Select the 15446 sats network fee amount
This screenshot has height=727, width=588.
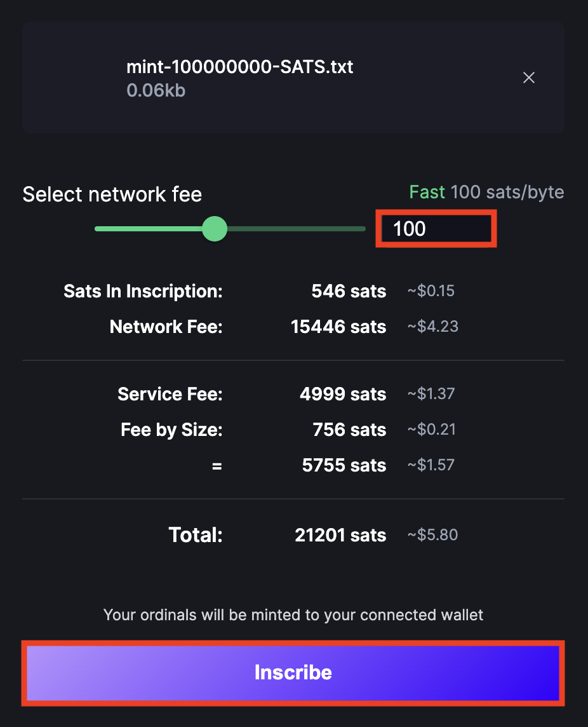338,327
